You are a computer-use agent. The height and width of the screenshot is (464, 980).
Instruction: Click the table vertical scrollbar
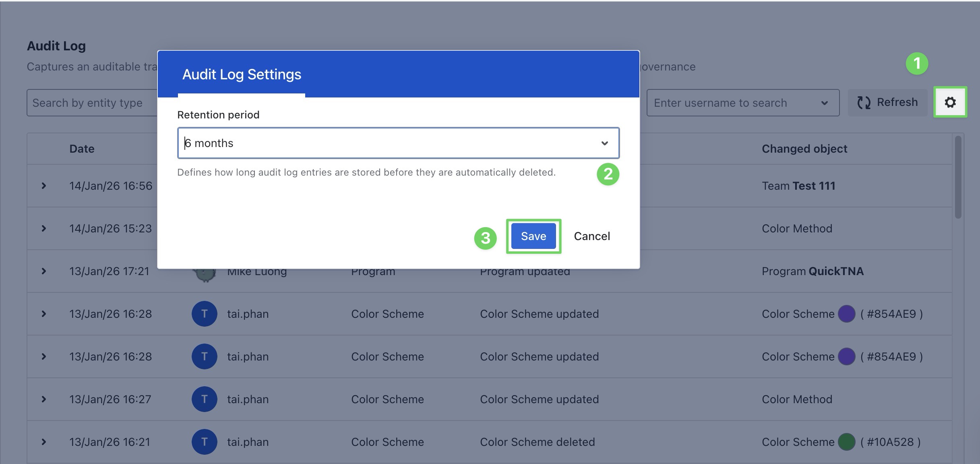[x=958, y=177]
